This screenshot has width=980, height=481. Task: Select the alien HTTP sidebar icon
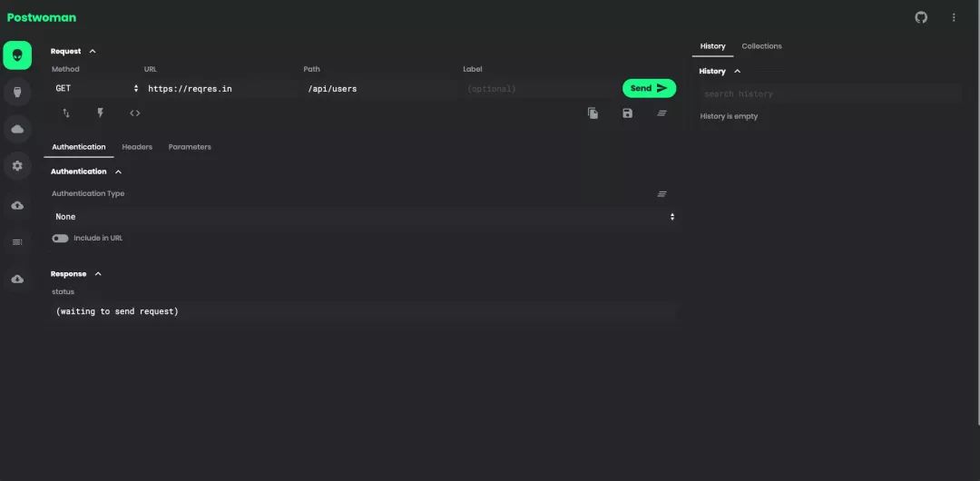17,55
